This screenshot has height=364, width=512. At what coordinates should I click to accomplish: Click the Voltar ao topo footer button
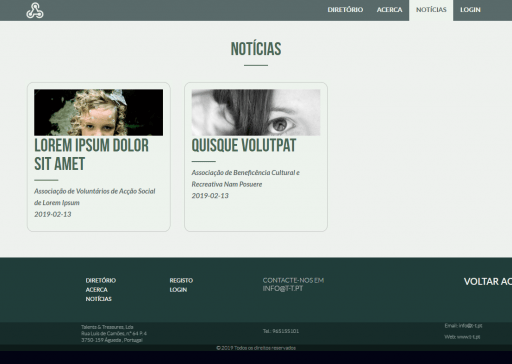coord(488,281)
